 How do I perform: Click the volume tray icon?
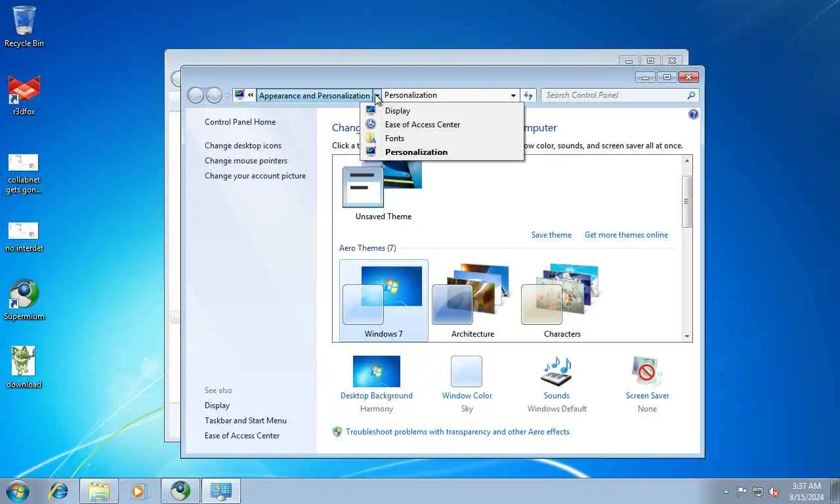coord(774,492)
